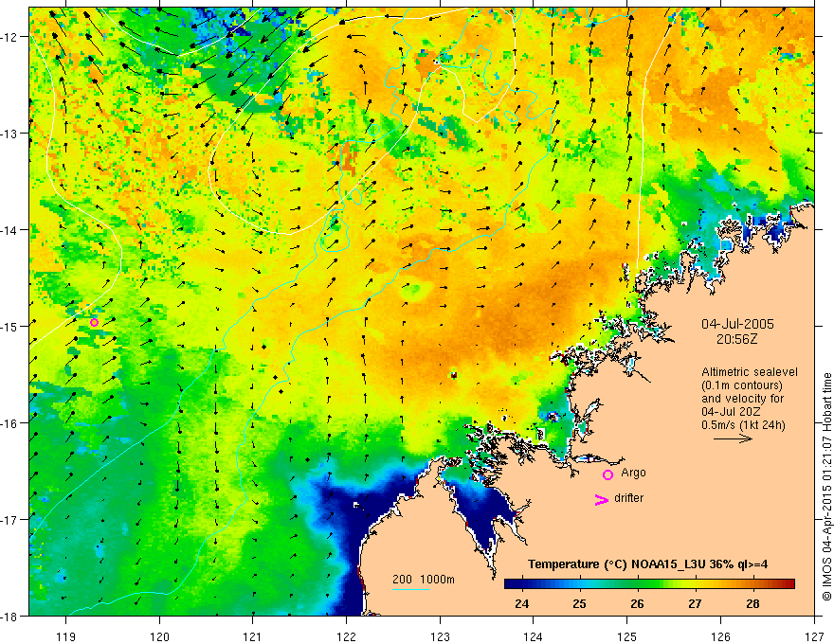Select the 'Argo' legend label

[633, 473]
